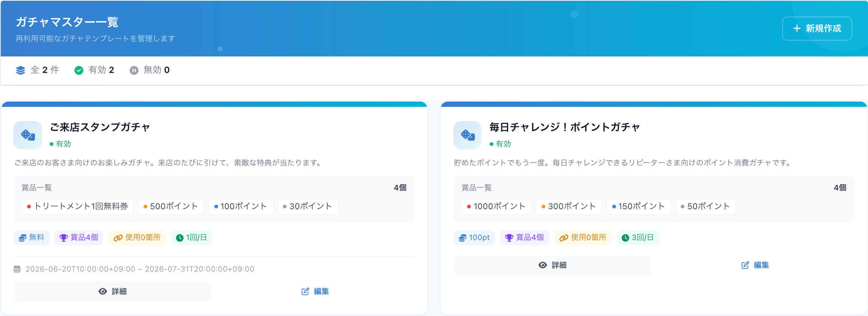Screen dimensions: 868x316
Task: Select the 50ポイント prize chip
Action: coord(706,207)
